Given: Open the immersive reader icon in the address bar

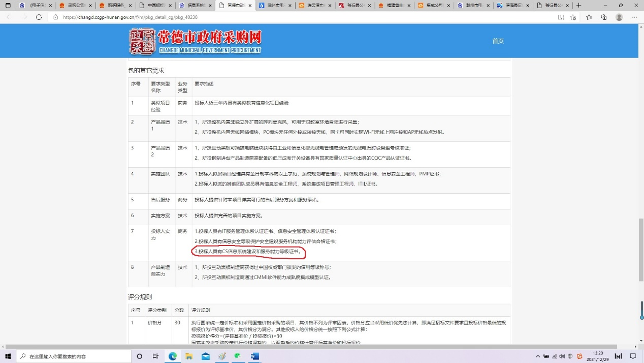Looking at the screenshot, I should tap(561, 17).
